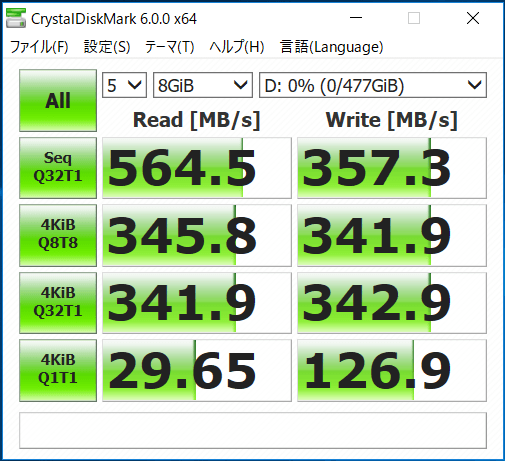Click the 4KiB Q1T1 read result 29.65
The width and height of the screenshot is (505, 461).
(197, 370)
